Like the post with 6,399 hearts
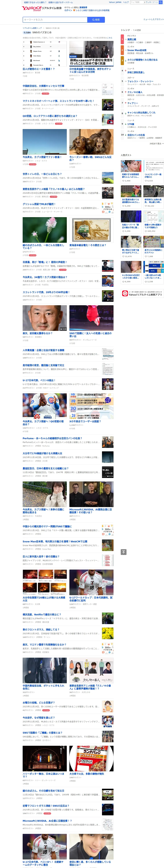This screenshot has height=868, width=164. pos(123,282)
